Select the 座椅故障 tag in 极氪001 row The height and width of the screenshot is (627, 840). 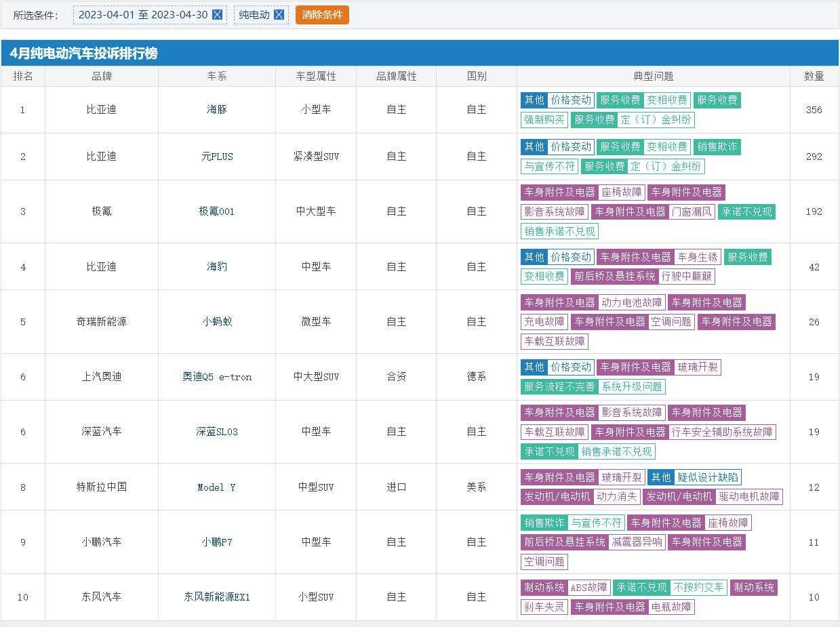tap(622, 193)
